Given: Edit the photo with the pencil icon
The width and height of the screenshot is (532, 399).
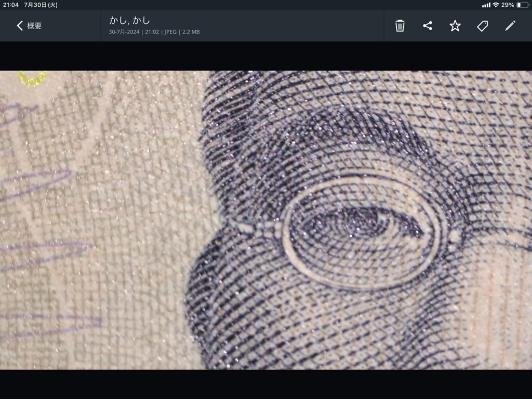Looking at the screenshot, I should (x=510, y=26).
